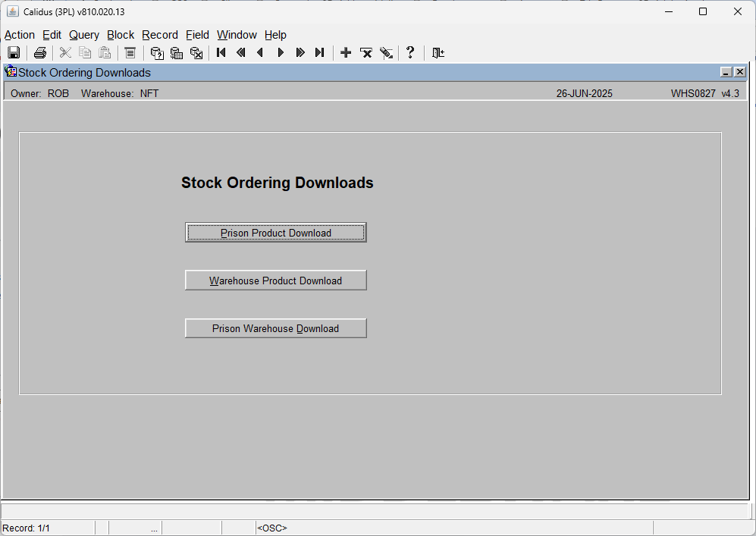756x536 pixels.
Task: Go to next record arrow
Action: coord(281,52)
